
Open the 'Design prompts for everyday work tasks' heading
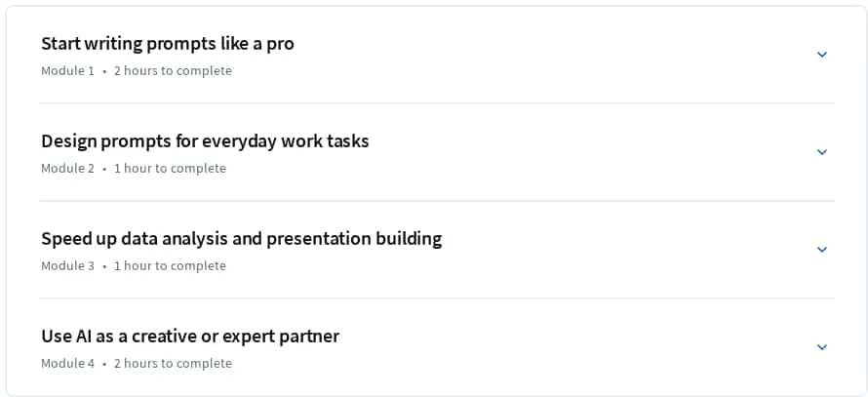[205, 141]
